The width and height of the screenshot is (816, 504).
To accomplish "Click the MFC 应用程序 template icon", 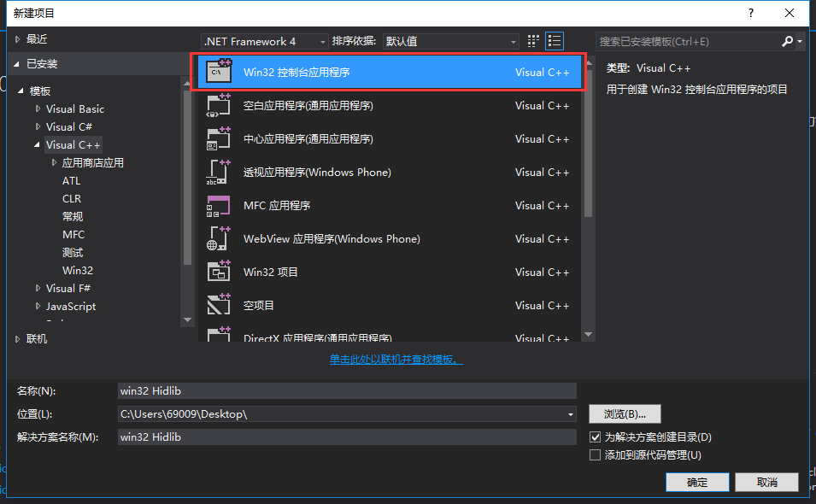I will (219, 206).
